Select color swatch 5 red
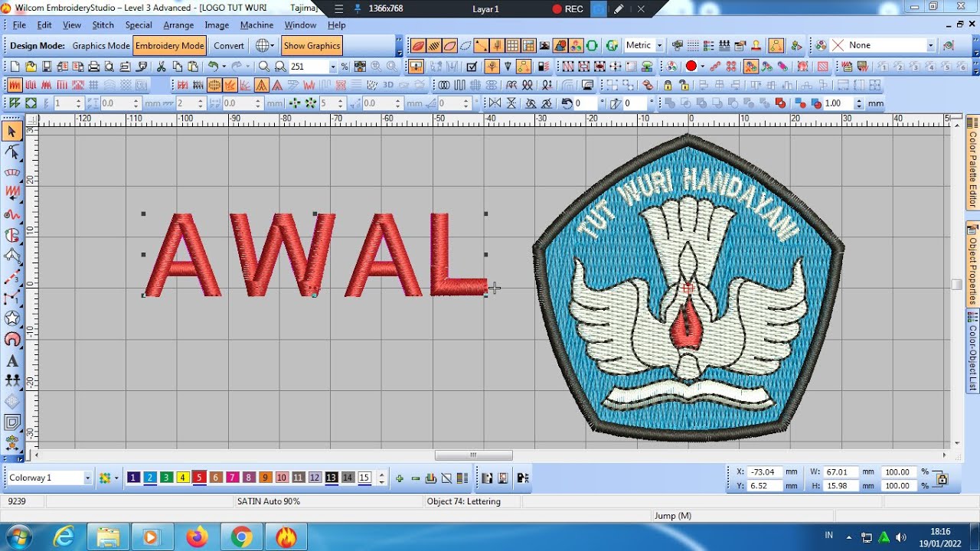The height and width of the screenshot is (551, 980). (199, 478)
